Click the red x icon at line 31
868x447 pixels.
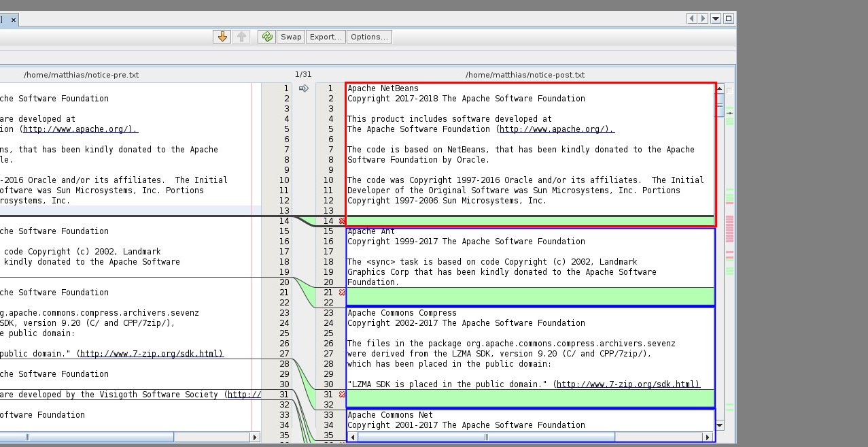(342, 395)
